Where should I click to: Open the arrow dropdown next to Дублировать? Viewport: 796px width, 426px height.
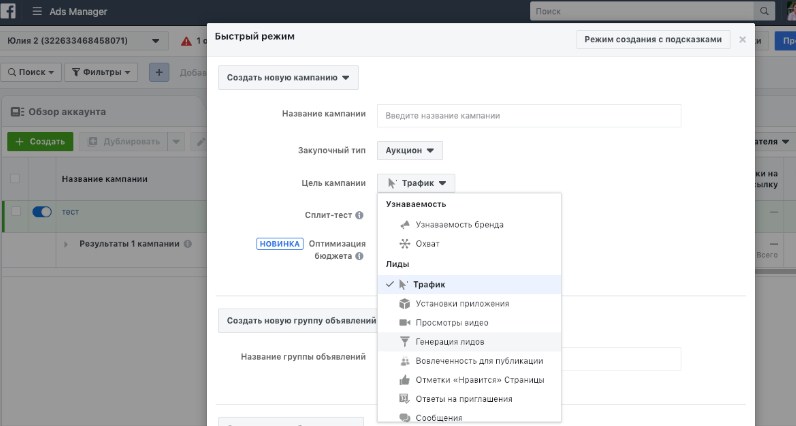(176, 142)
